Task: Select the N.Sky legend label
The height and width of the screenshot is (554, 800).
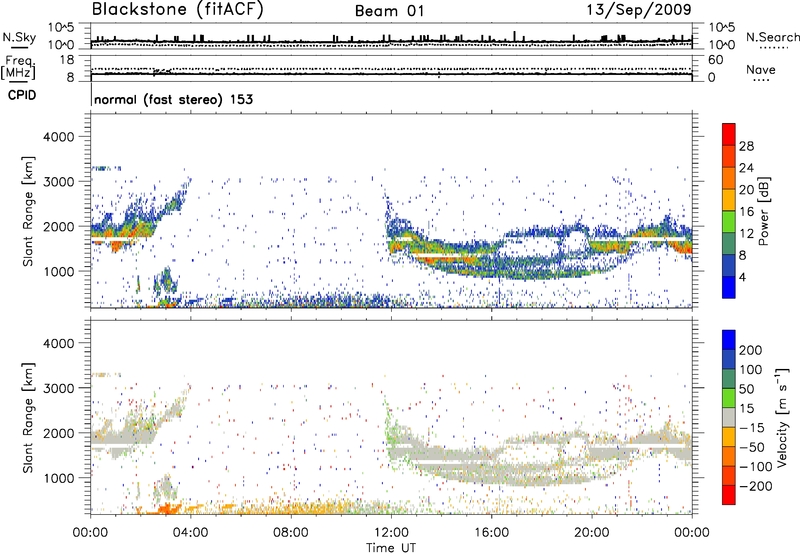Action: click(19, 37)
